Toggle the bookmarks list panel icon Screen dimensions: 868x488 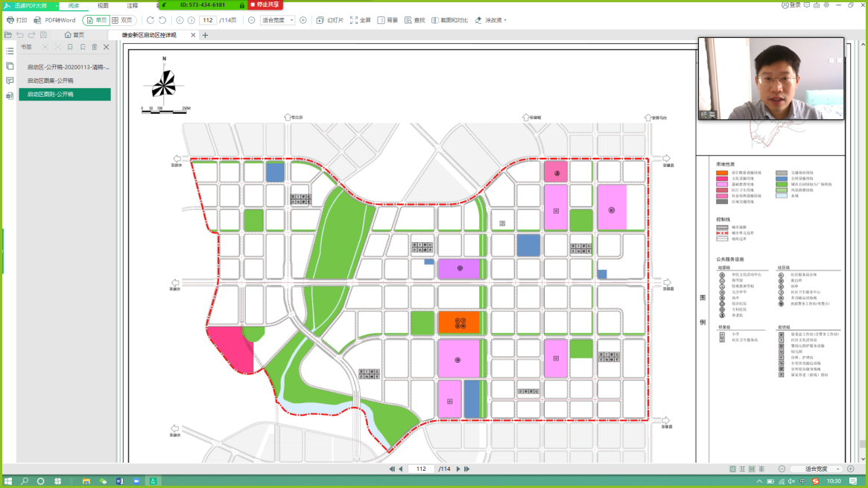point(10,51)
